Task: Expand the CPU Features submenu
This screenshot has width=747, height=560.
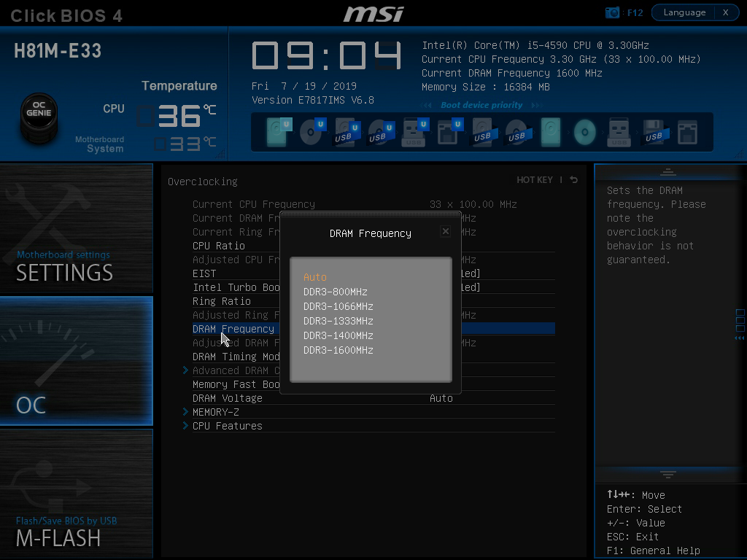Action: point(228,426)
